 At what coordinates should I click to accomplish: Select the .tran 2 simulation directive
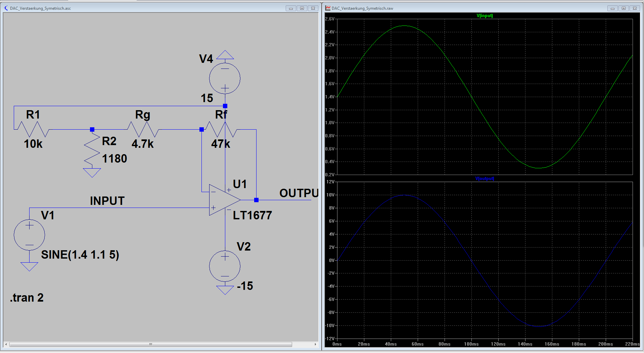click(27, 298)
